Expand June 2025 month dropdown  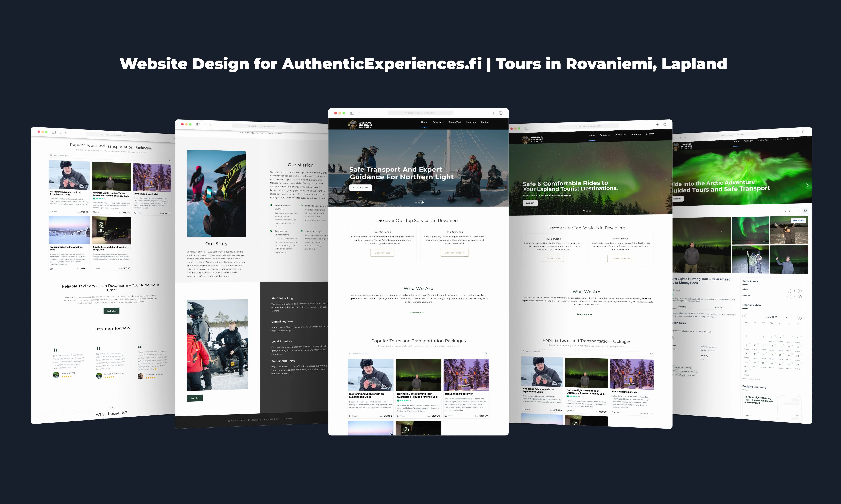tap(786, 317)
